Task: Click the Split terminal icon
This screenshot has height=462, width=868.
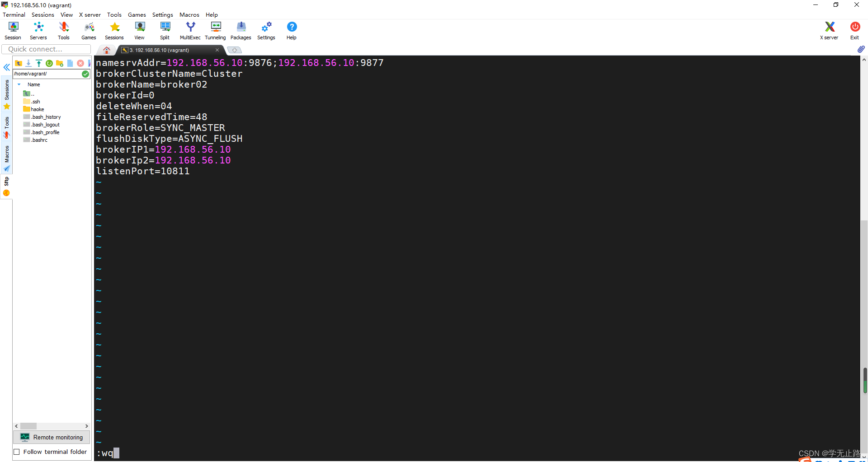Action: point(165,31)
